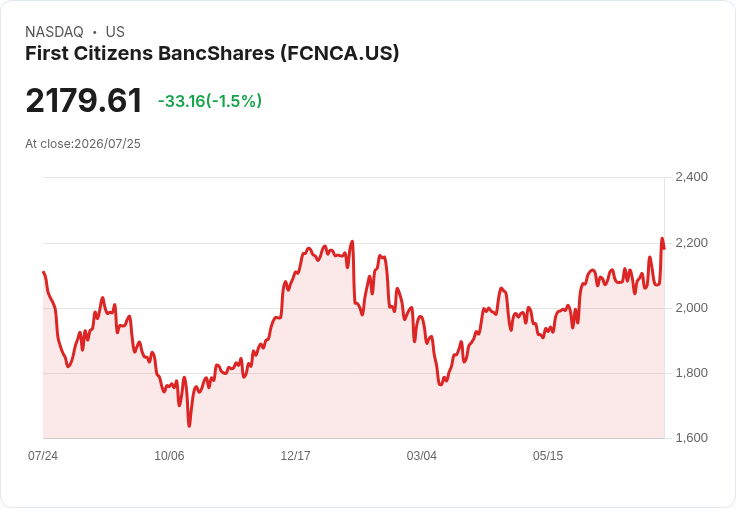
Task: Select the 2179.61 price value
Action: (x=84, y=101)
